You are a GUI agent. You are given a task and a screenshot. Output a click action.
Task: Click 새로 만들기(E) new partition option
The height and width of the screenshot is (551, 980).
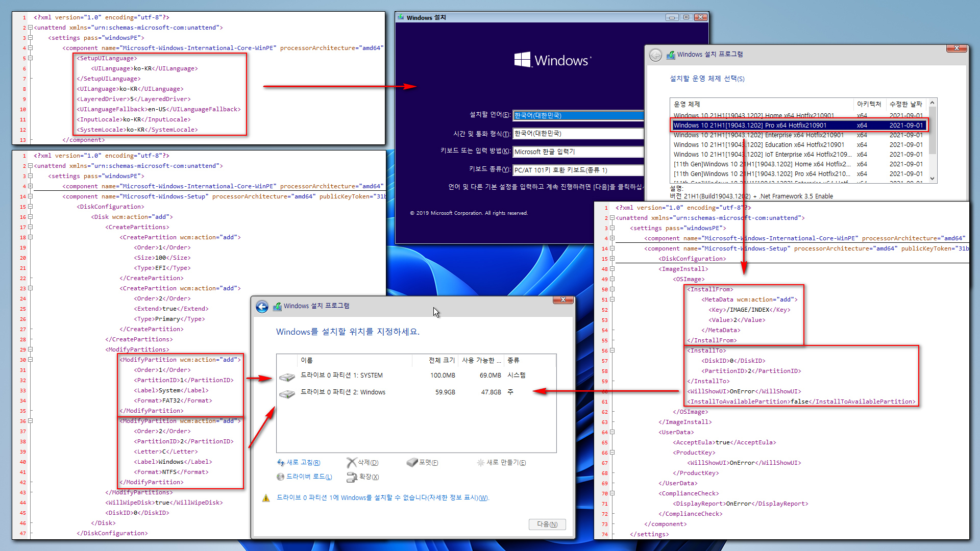click(x=501, y=463)
